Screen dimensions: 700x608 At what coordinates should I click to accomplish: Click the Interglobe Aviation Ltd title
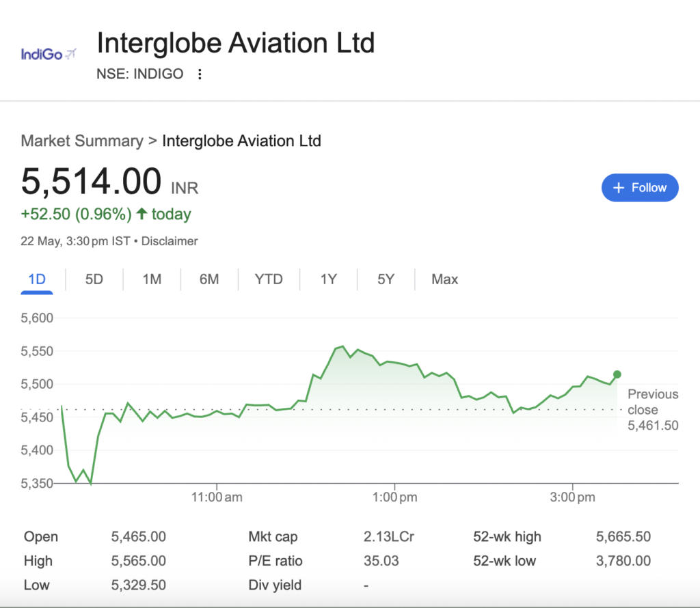(236, 43)
